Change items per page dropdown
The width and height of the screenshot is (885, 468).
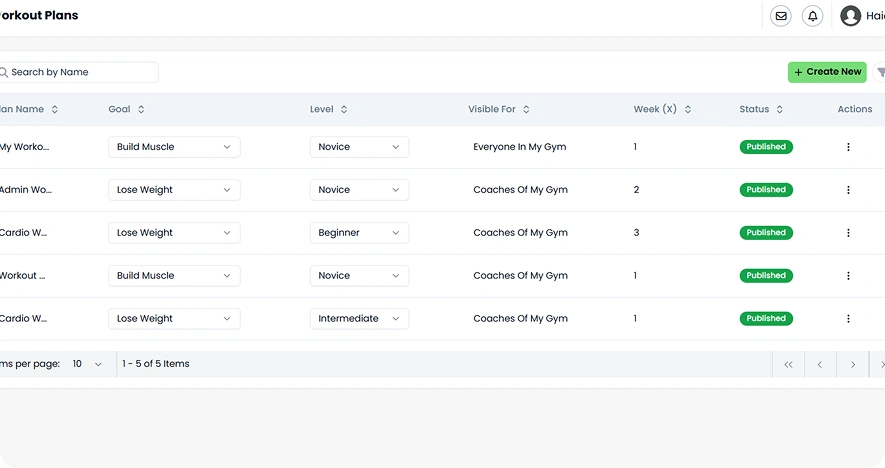[x=87, y=364]
